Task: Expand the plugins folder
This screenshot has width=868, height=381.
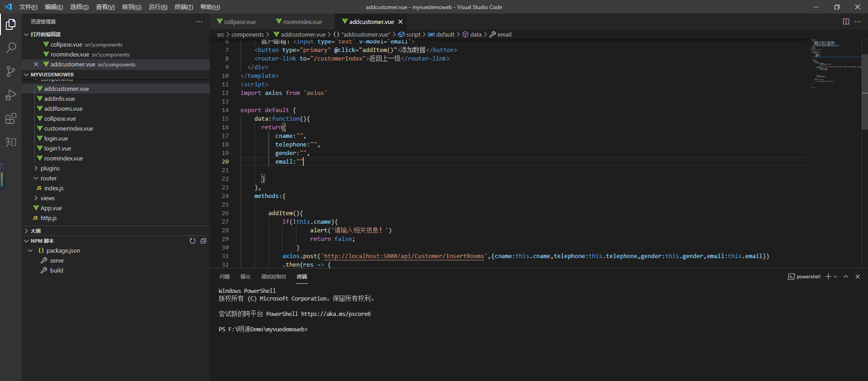Action: point(36,168)
